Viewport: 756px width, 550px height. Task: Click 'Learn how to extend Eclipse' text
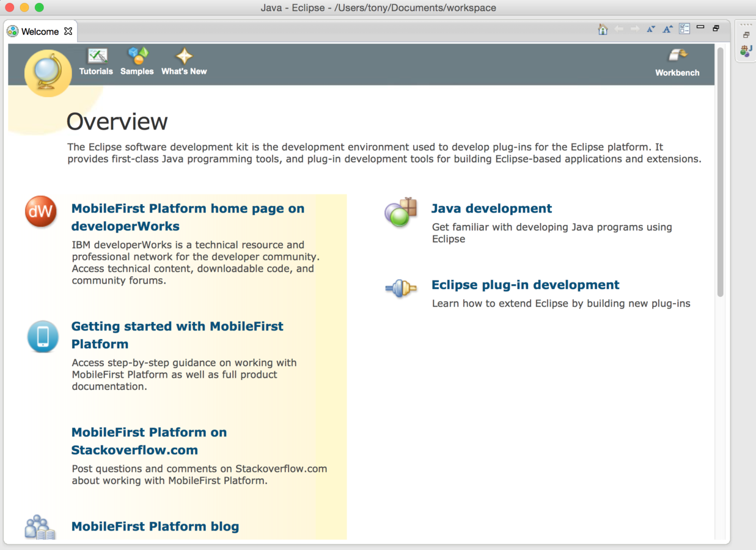[x=561, y=303]
